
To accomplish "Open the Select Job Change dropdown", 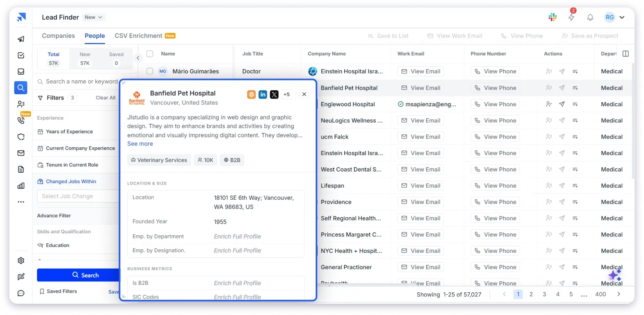I will [x=78, y=196].
